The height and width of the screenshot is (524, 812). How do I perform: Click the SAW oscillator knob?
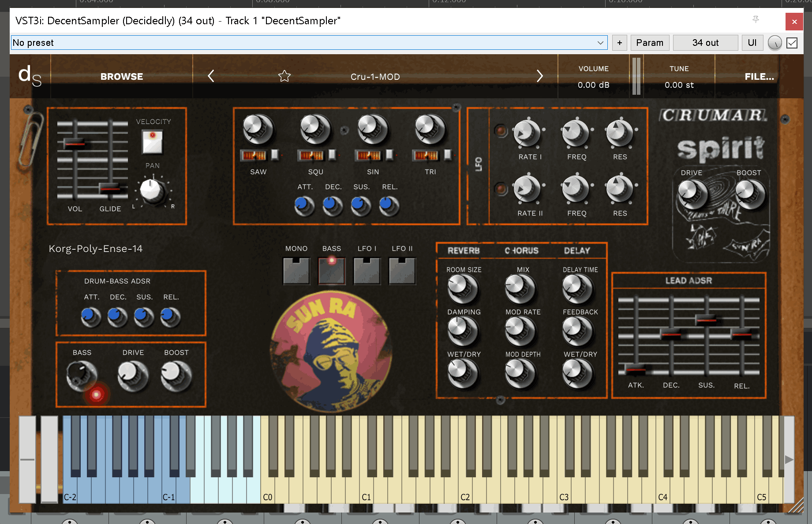tap(258, 130)
